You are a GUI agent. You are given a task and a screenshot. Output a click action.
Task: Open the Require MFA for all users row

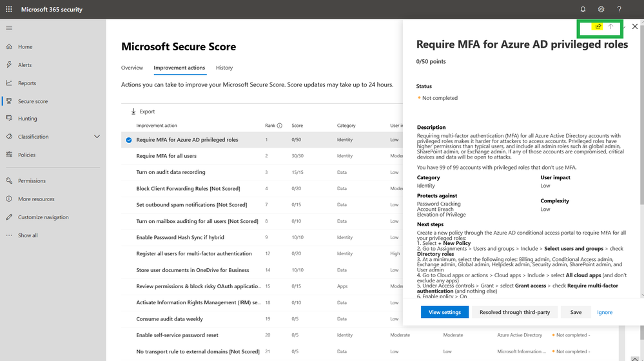pyautogui.click(x=262, y=156)
